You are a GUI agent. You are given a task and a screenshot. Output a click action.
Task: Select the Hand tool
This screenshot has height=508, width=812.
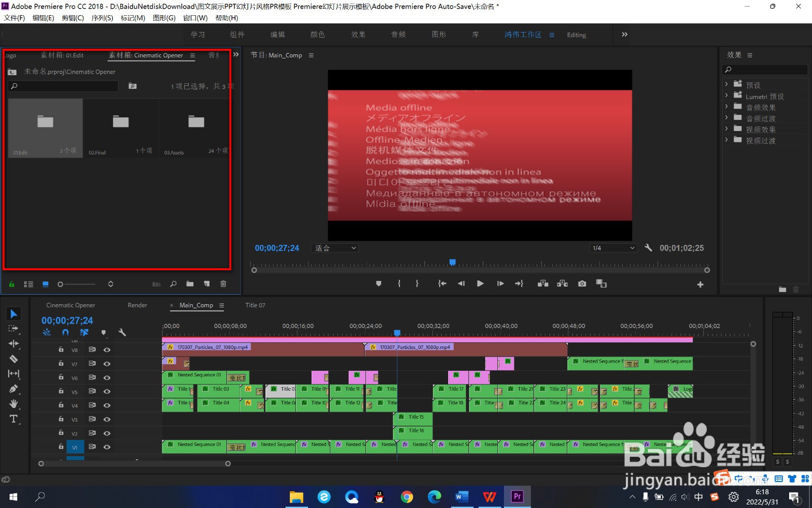[x=14, y=404]
